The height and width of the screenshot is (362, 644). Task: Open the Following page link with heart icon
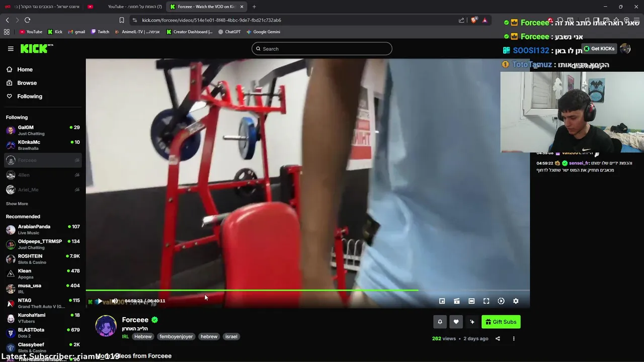point(24,96)
